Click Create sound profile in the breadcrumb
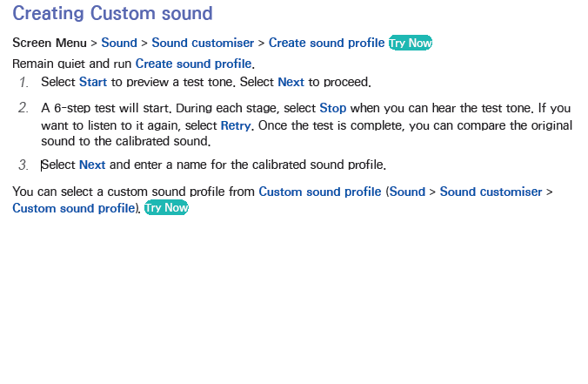Screen dimensions: 588x384 pyautogui.click(x=327, y=43)
